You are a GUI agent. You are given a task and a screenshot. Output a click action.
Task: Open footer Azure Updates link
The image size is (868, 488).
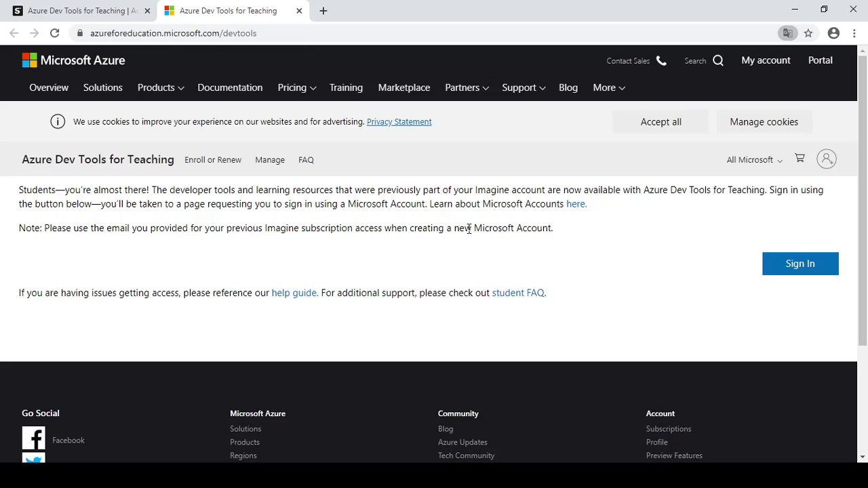(x=462, y=443)
